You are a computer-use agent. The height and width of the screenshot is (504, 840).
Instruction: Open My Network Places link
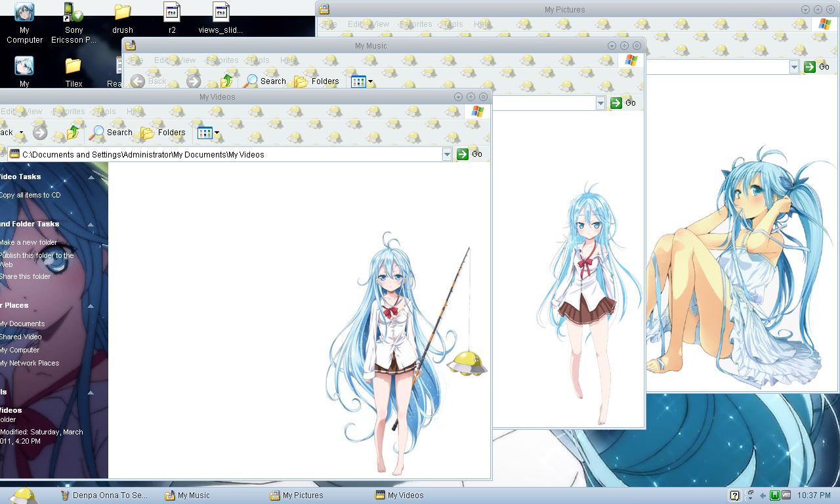30,363
